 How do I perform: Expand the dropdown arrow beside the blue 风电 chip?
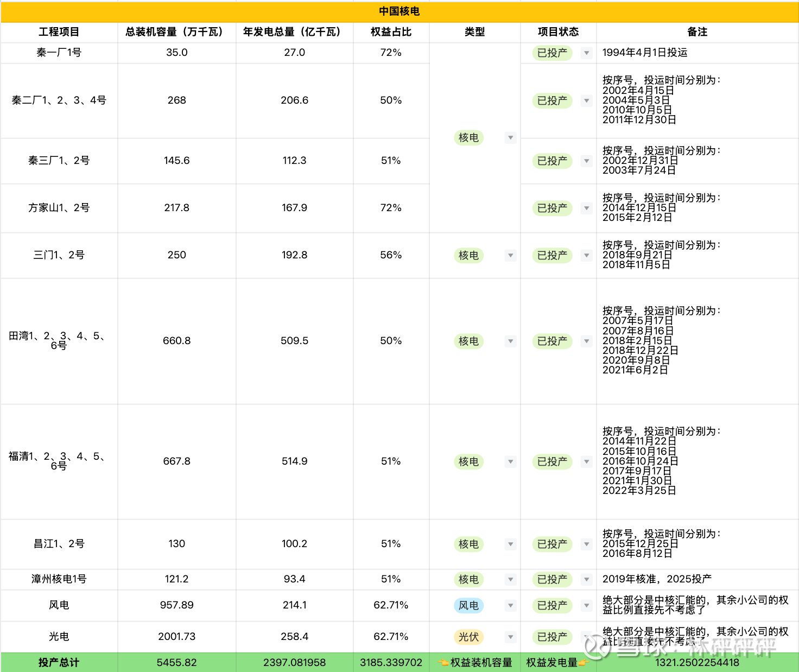[x=510, y=605]
